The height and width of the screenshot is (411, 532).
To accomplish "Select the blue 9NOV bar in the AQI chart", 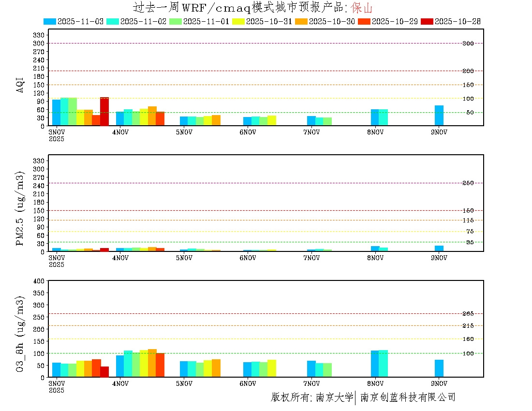I will [x=439, y=116].
